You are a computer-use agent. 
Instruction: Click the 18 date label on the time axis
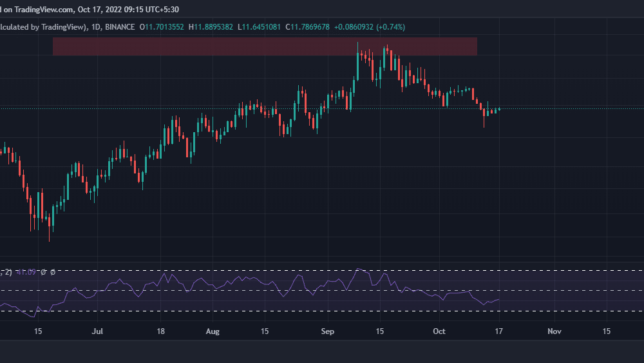pyautogui.click(x=160, y=331)
